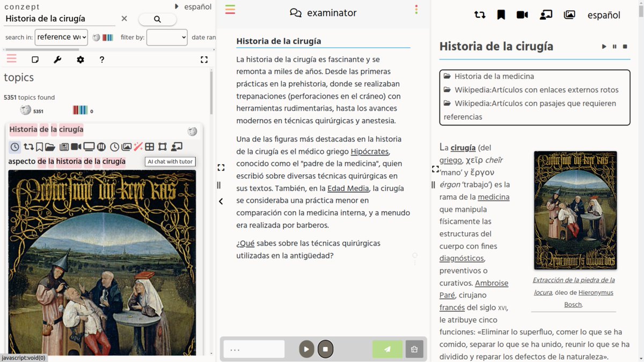Toggle fullscreen for the article pane
644x362 pixels.
435,169
